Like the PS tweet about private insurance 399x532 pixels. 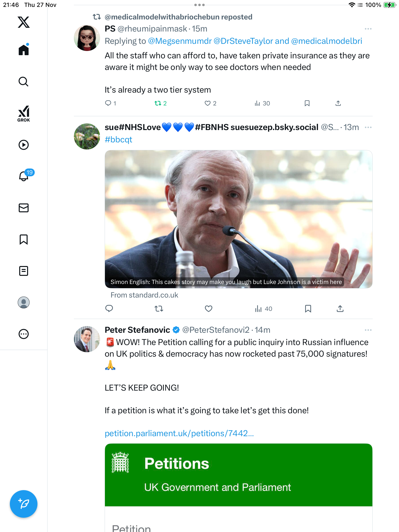pos(208,103)
